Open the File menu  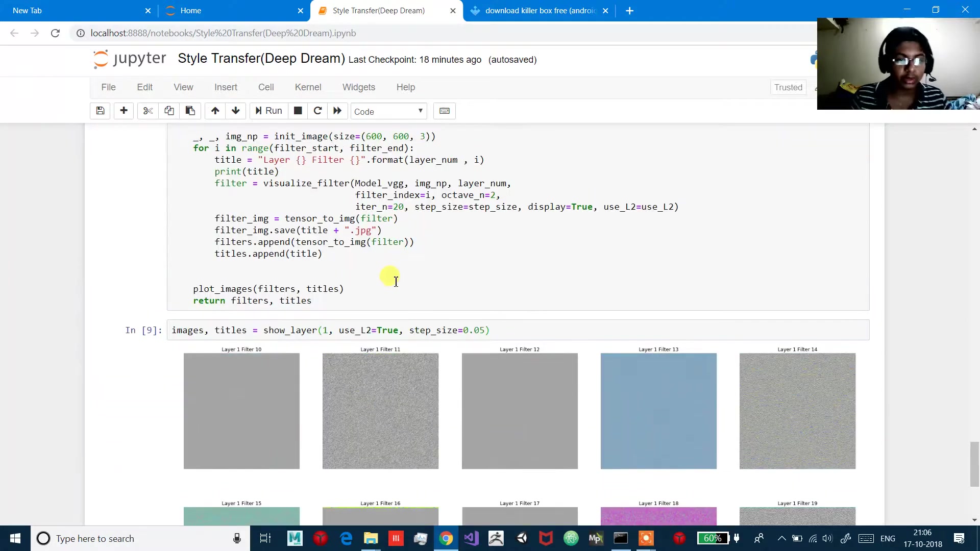tap(108, 87)
